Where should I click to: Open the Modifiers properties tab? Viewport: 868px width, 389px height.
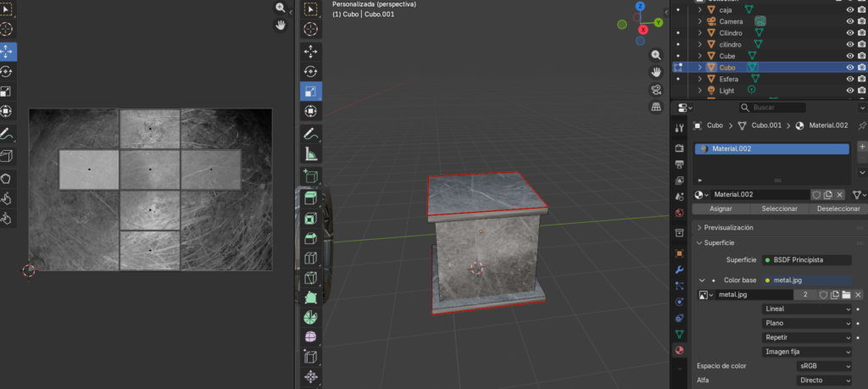[678, 269]
